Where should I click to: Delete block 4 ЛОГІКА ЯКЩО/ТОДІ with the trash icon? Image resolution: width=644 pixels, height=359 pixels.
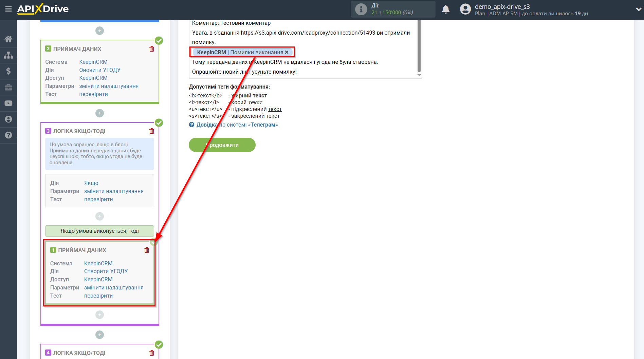(152, 353)
